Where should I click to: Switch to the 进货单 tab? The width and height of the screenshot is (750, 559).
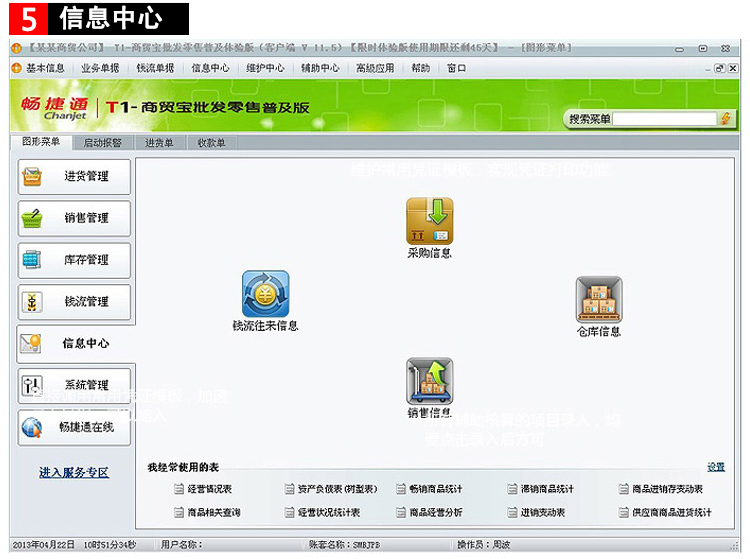(159, 142)
